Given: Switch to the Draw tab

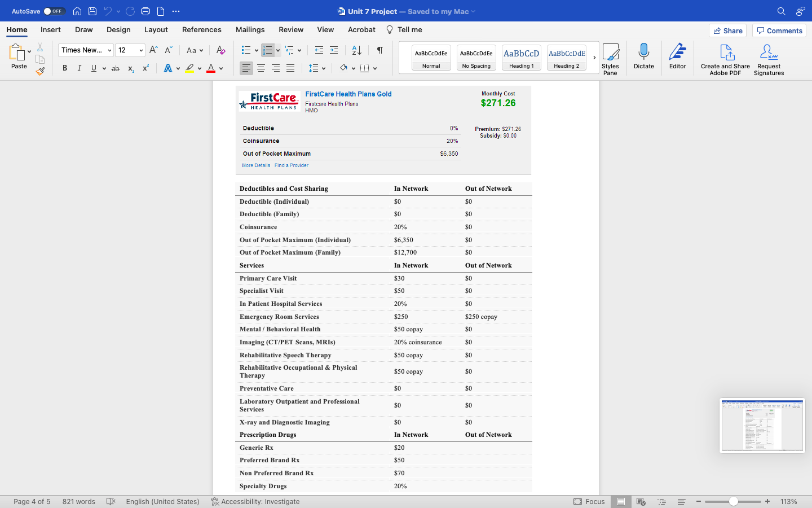Looking at the screenshot, I should [84, 29].
